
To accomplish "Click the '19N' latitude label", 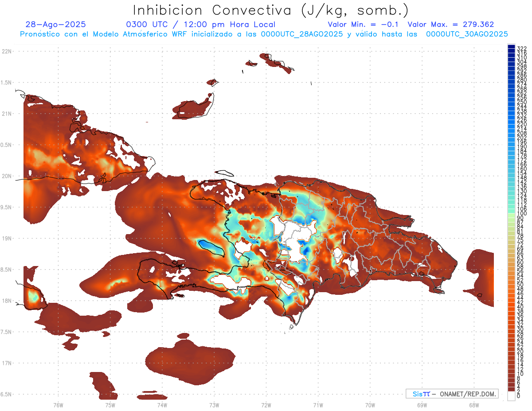I will point(7,238).
